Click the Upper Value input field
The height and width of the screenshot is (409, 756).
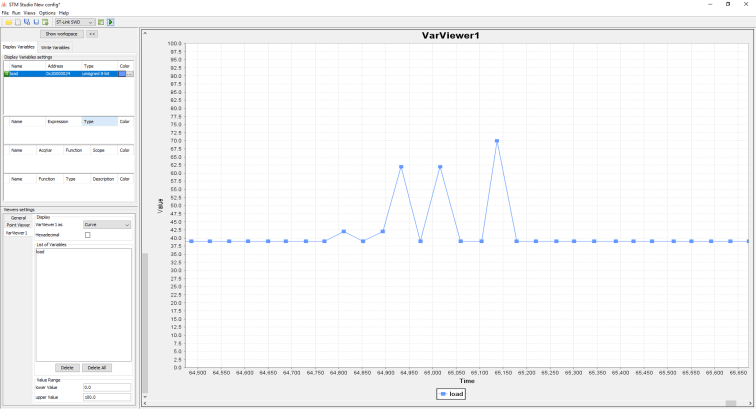click(106, 396)
